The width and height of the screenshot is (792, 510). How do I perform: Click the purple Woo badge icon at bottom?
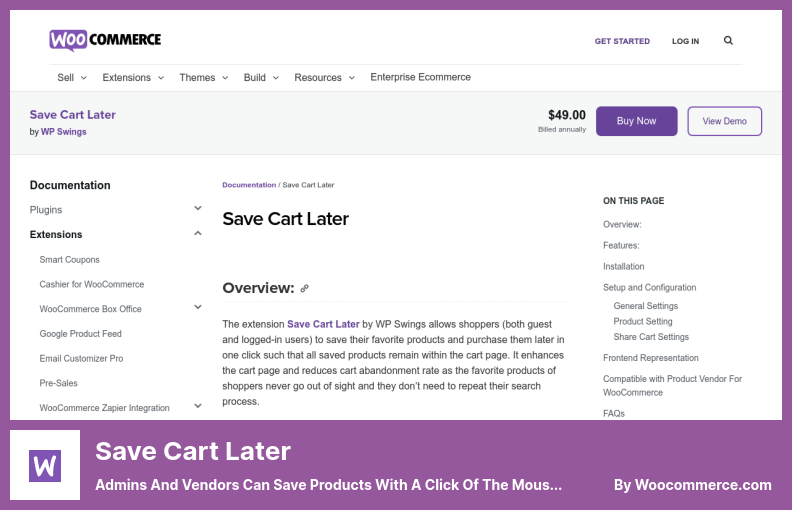(46, 465)
